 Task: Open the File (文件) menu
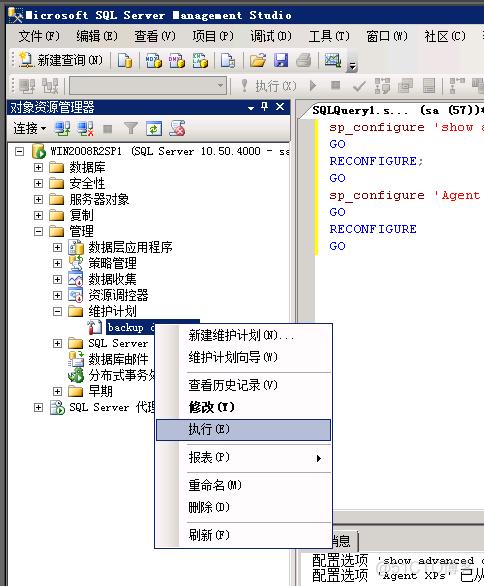pyautogui.click(x=39, y=36)
